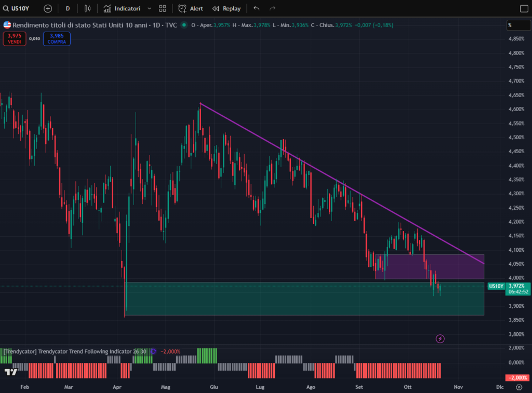Click the redo arrow
The height and width of the screenshot is (393, 532).
[x=272, y=9]
